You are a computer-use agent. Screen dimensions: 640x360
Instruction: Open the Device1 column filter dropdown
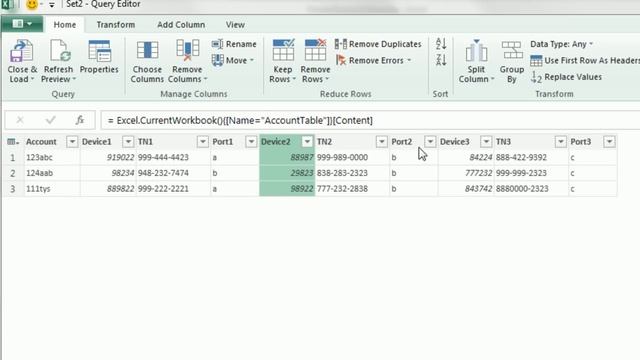coord(128,142)
